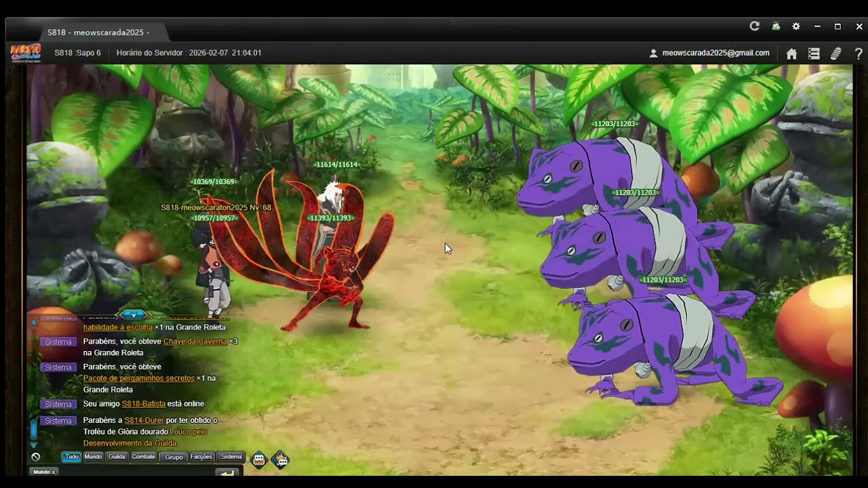Open the chat icon with flag
868x488 pixels.
point(281,460)
